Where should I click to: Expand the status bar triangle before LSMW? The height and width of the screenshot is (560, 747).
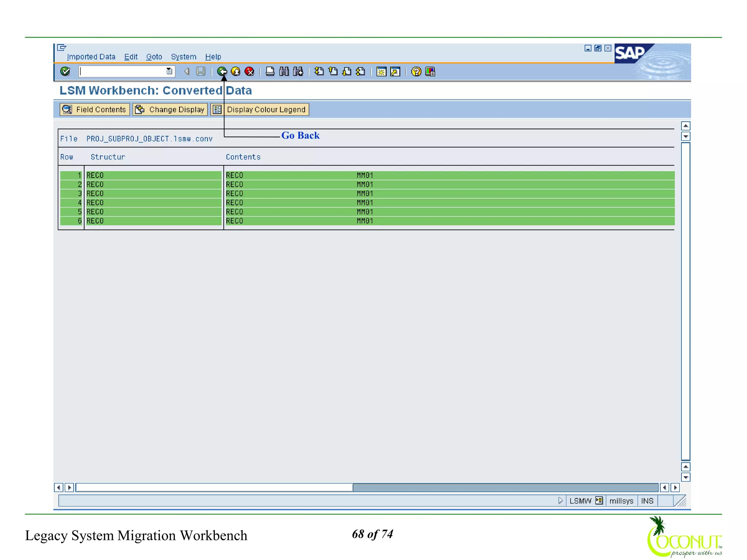click(x=560, y=501)
